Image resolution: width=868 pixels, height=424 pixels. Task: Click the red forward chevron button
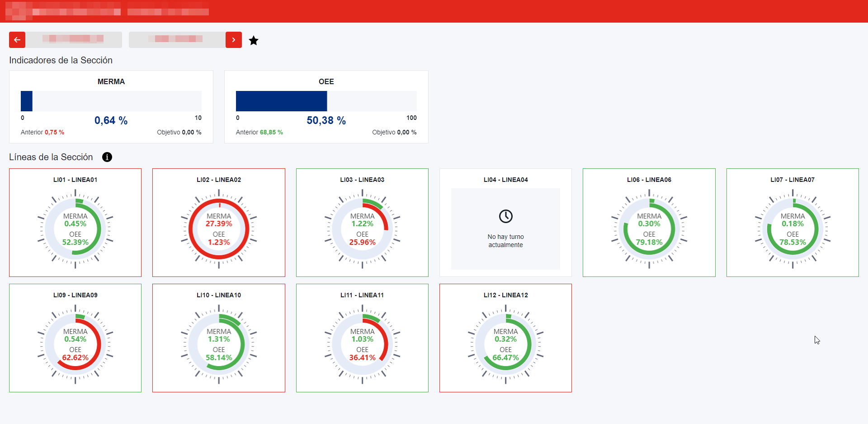234,40
